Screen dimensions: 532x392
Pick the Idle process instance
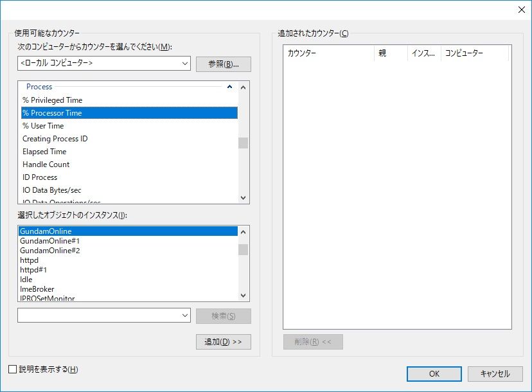coord(26,280)
